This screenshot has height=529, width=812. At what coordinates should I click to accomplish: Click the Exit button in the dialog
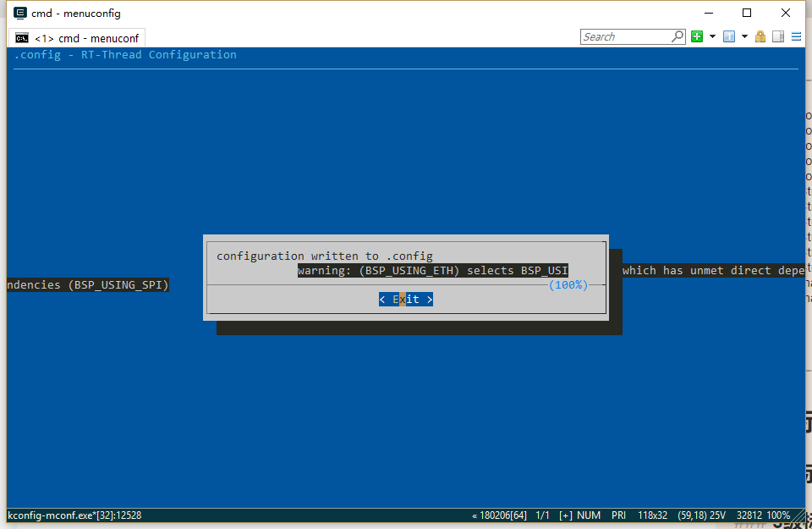[x=406, y=299]
